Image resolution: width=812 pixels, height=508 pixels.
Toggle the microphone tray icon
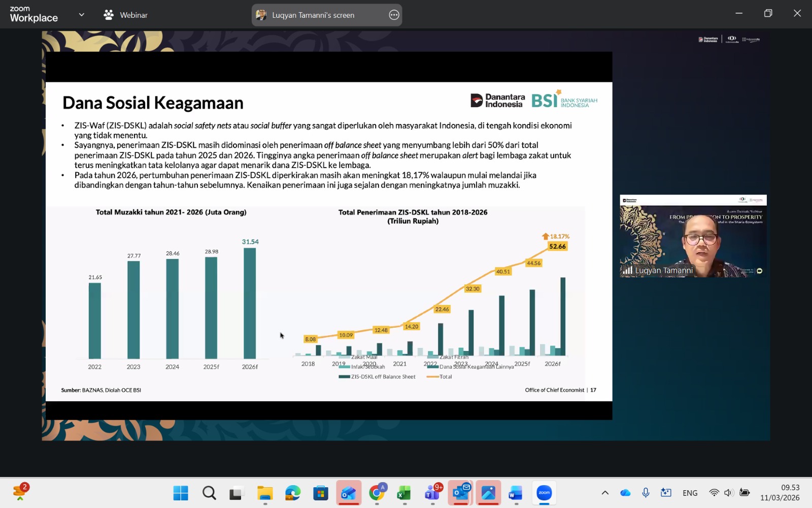point(646,493)
